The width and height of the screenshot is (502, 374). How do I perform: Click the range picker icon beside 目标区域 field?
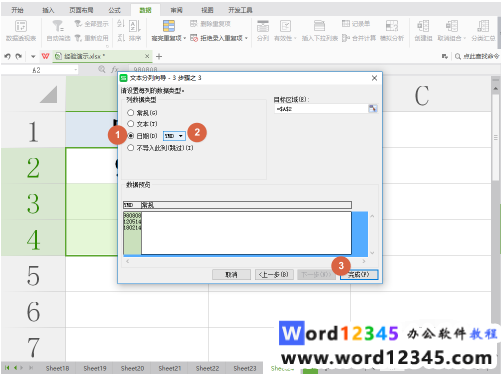point(373,109)
